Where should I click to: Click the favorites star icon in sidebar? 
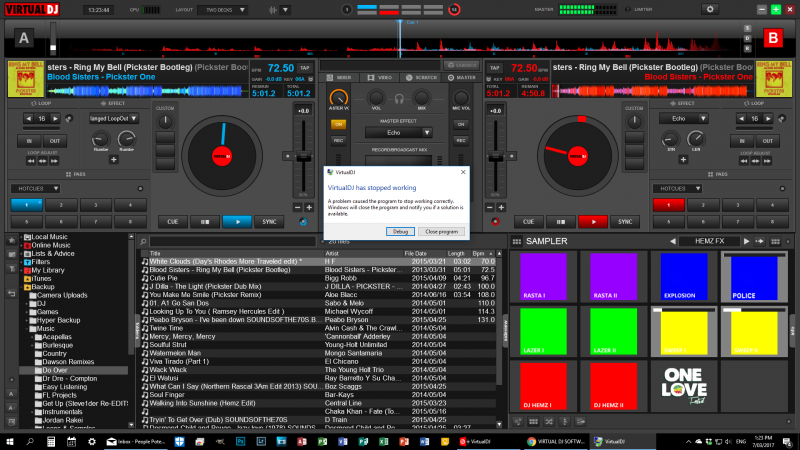point(11,240)
